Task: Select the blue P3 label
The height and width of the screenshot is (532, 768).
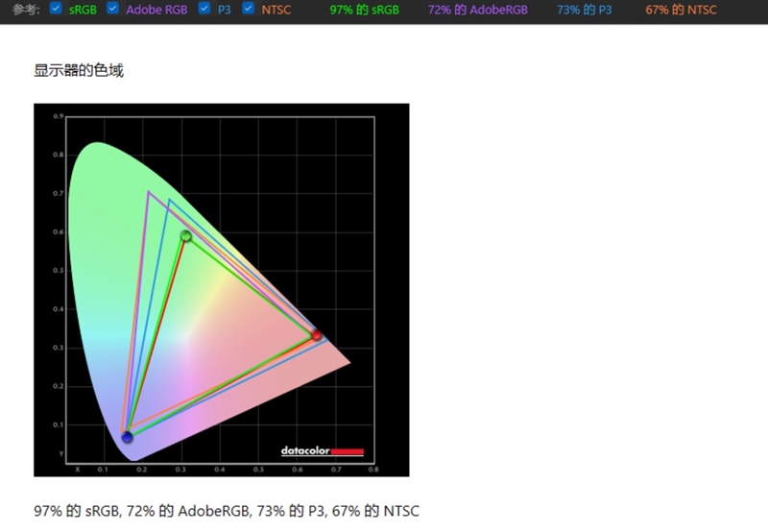Action: [225, 10]
